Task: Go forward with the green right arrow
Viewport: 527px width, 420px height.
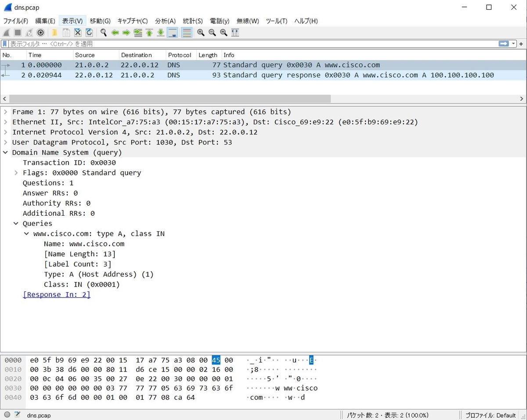Action: pos(126,33)
